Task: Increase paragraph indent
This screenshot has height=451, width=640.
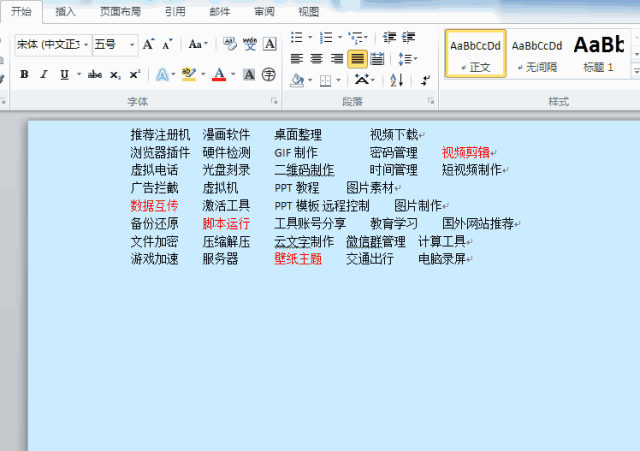Action: click(x=408, y=37)
